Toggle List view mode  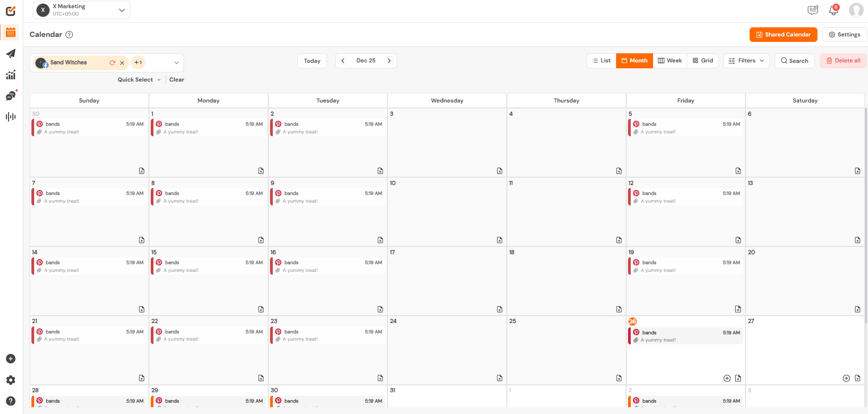coord(601,60)
